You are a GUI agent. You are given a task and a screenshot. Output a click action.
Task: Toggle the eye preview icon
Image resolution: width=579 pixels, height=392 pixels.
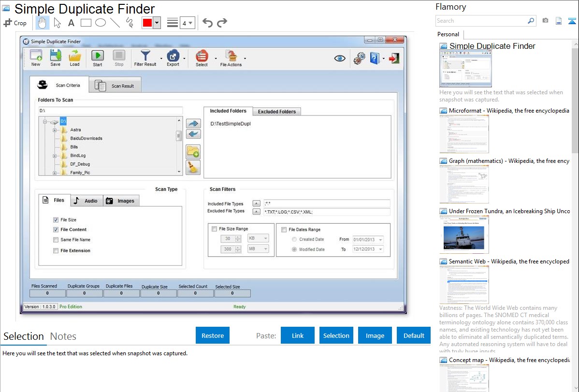coord(340,58)
